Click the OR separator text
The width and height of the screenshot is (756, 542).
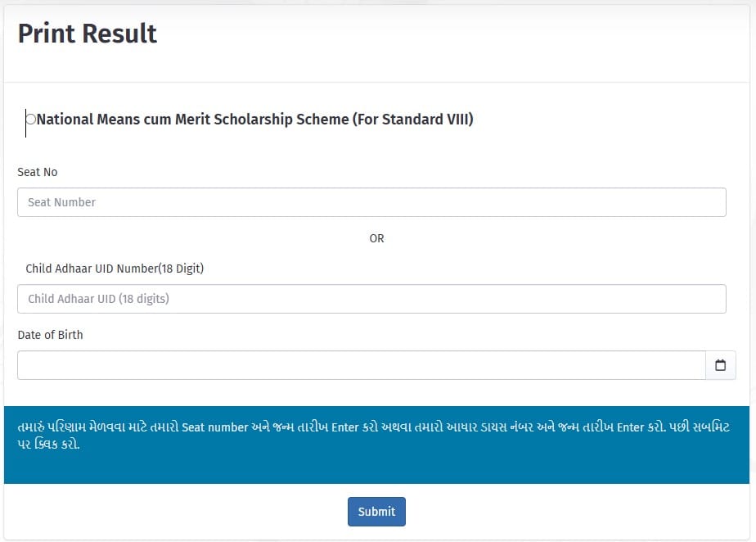[376, 238]
